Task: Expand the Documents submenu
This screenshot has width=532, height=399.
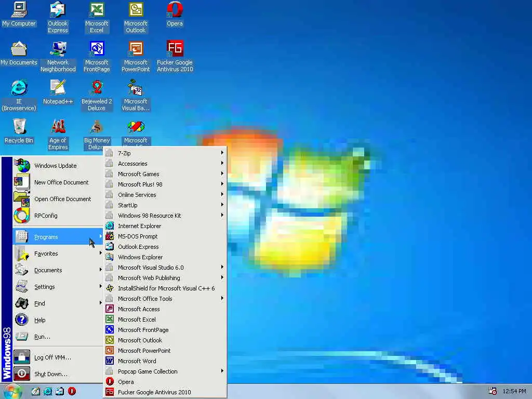Action: (x=58, y=270)
